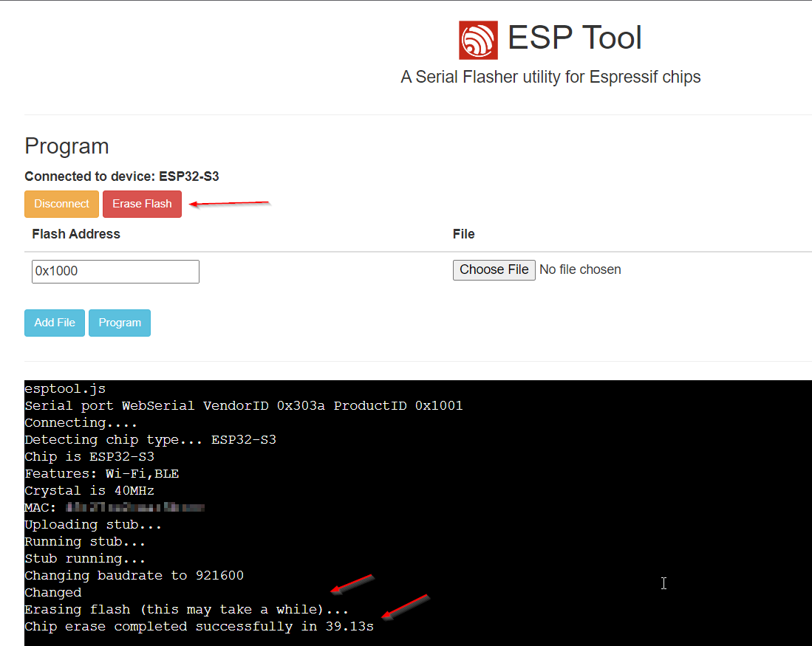Click the 'Connecting....' terminal line
812x646 pixels.
click(81, 423)
